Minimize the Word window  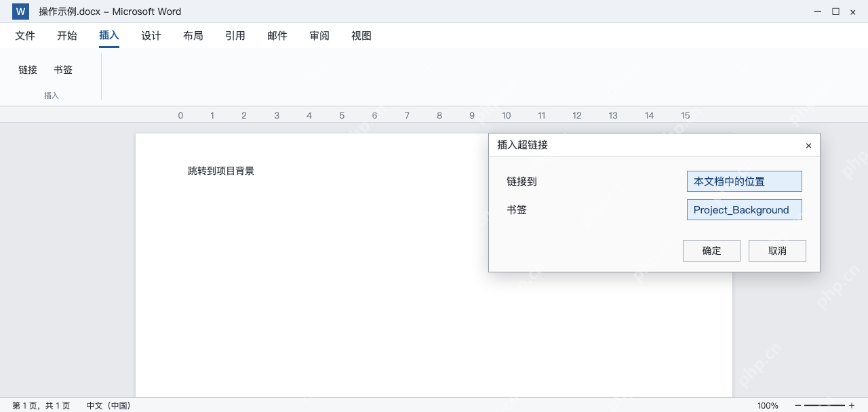(x=819, y=12)
